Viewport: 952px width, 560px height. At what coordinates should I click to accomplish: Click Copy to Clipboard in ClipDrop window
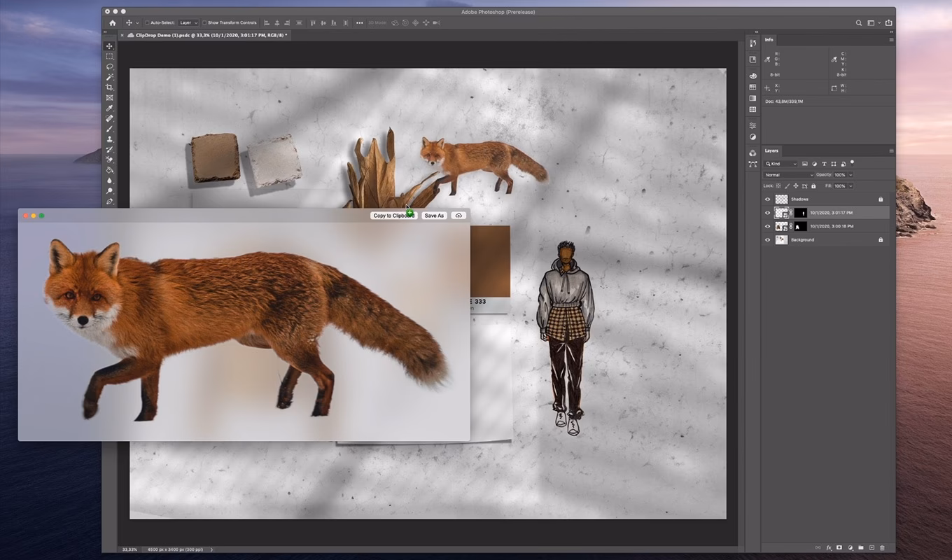[393, 216]
